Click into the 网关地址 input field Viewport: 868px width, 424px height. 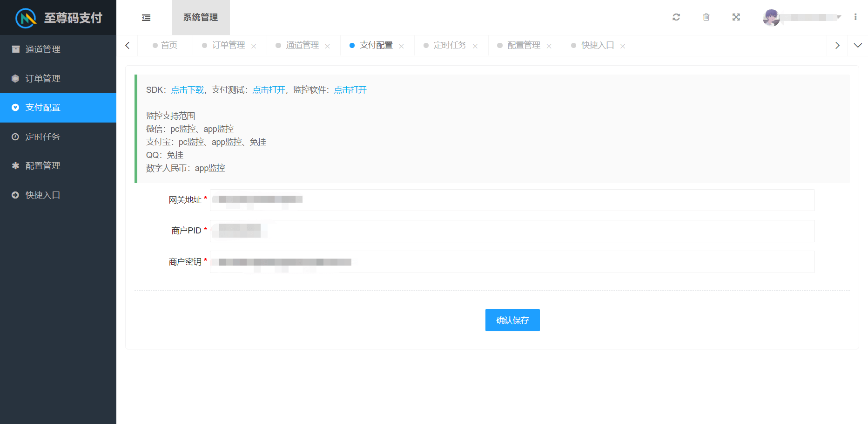click(512, 200)
